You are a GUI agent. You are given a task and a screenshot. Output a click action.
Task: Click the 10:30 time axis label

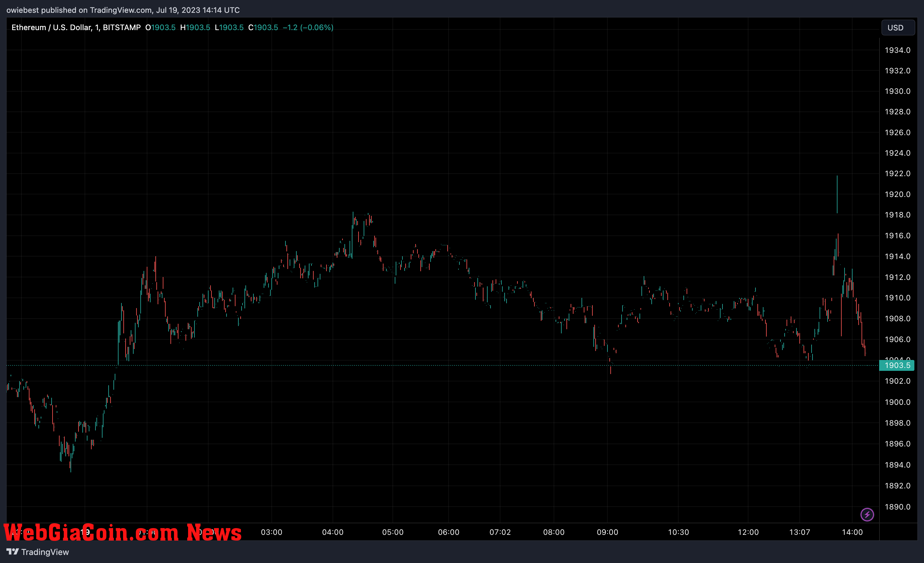(678, 532)
